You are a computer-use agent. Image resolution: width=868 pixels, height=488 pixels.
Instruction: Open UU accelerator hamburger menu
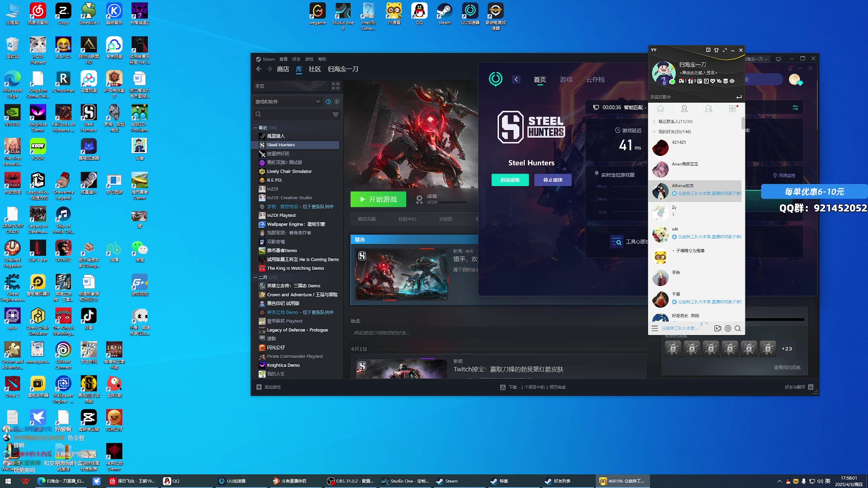[790, 68]
